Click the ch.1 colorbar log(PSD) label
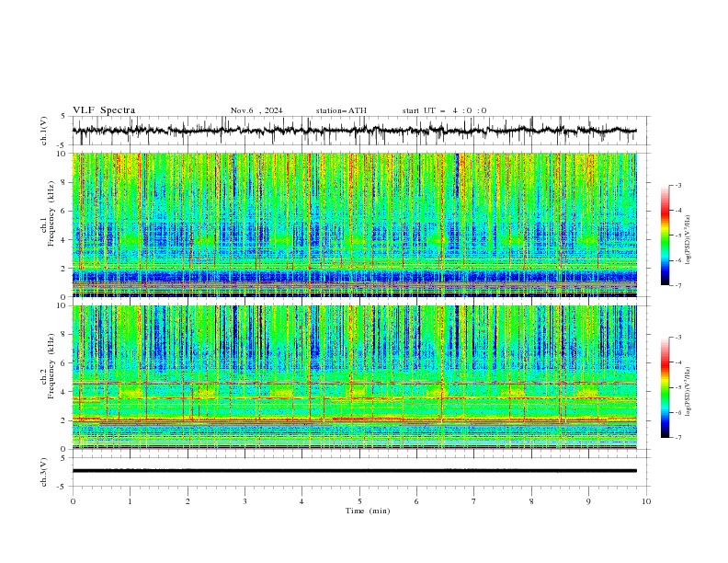The image size is (728, 563). [688, 240]
